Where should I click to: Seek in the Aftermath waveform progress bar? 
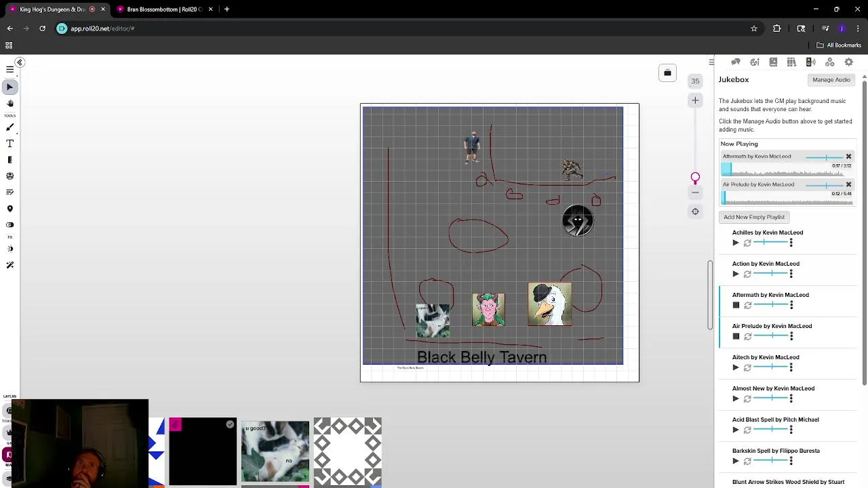787,170
